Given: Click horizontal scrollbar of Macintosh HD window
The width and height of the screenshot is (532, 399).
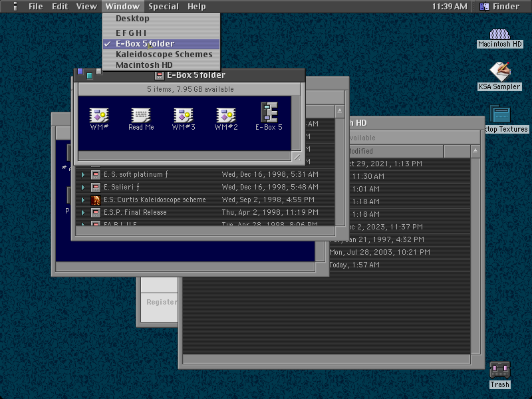Looking at the screenshot, I should click(x=327, y=359).
